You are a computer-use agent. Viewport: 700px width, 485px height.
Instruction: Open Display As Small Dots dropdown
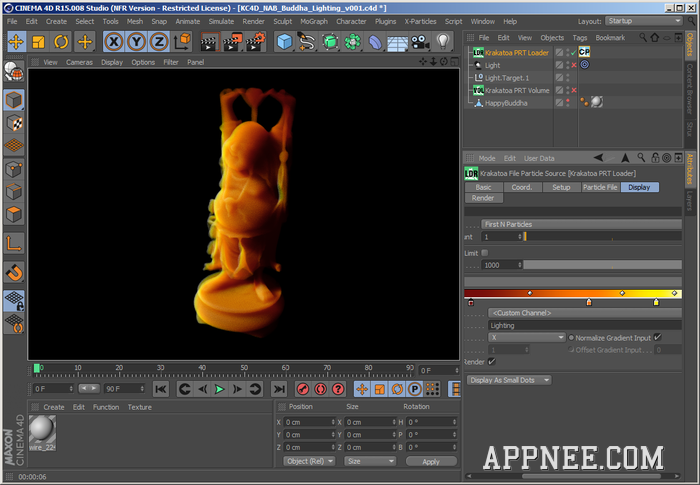point(509,380)
